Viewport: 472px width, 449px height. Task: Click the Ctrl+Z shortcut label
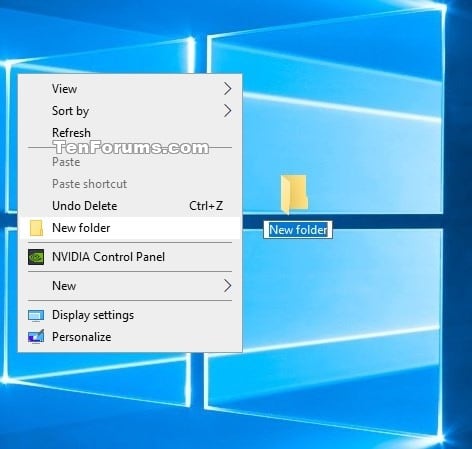[206, 206]
